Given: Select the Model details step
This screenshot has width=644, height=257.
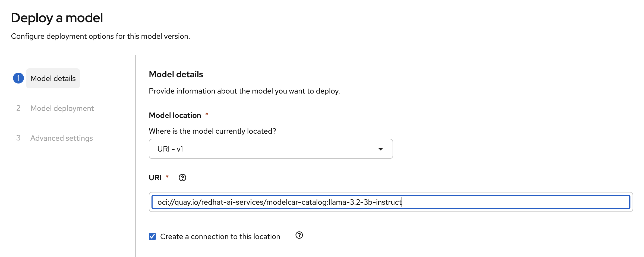Looking at the screenshot, I should tap(53, 78).
